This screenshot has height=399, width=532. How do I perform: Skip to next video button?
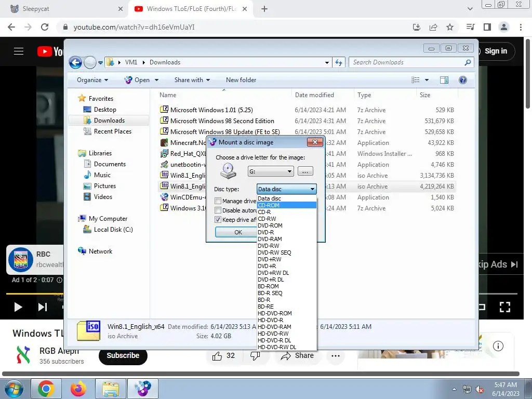click(x=43, y=307)
